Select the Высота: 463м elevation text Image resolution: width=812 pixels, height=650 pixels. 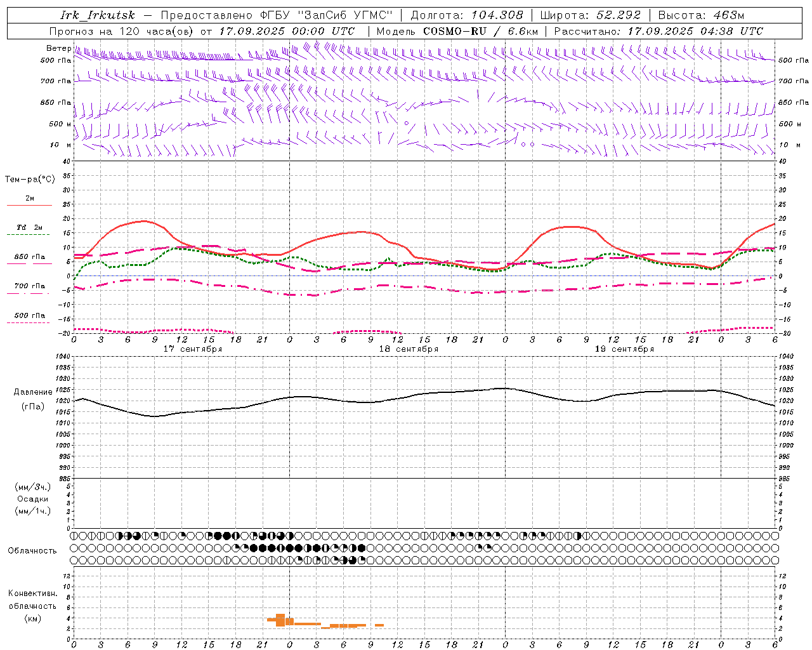tap(701, 15)
